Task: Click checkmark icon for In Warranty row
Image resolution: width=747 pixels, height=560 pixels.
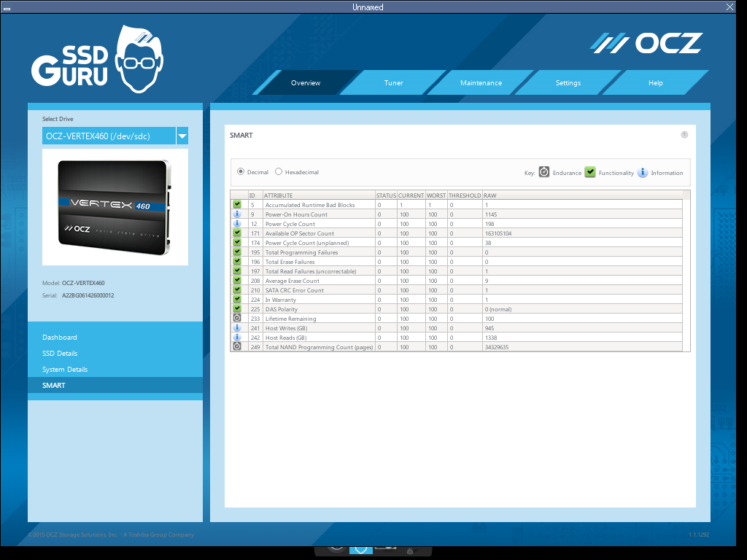Action: [237, 299]
